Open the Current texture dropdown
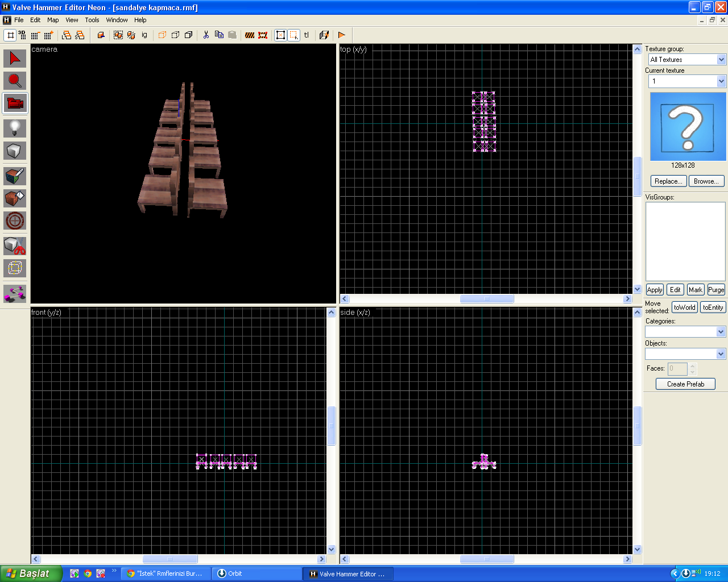728x582 pixels. pos(721,81)
